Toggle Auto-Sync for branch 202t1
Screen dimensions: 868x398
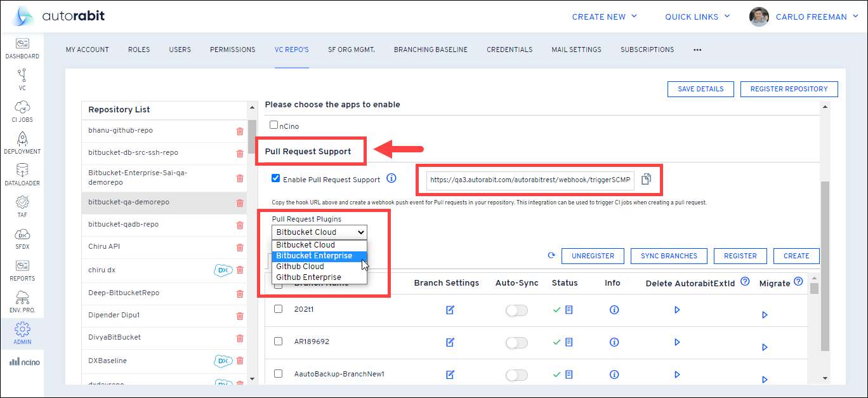pos(516,310)
